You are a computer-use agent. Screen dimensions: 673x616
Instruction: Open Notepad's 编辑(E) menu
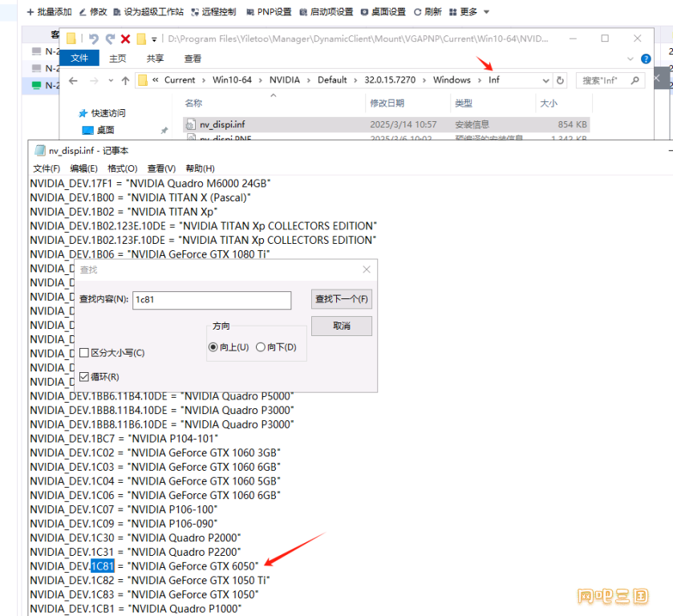tap(83, 168)
